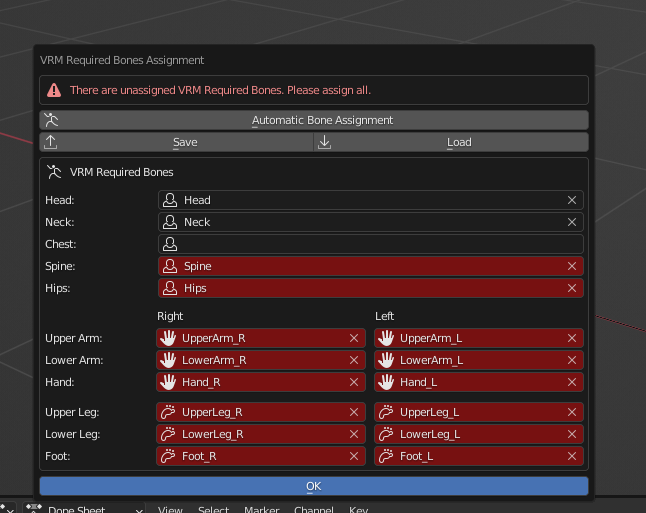646x513 pixels.
Task: Clear the Hips bone assignment
Action: 572,288
